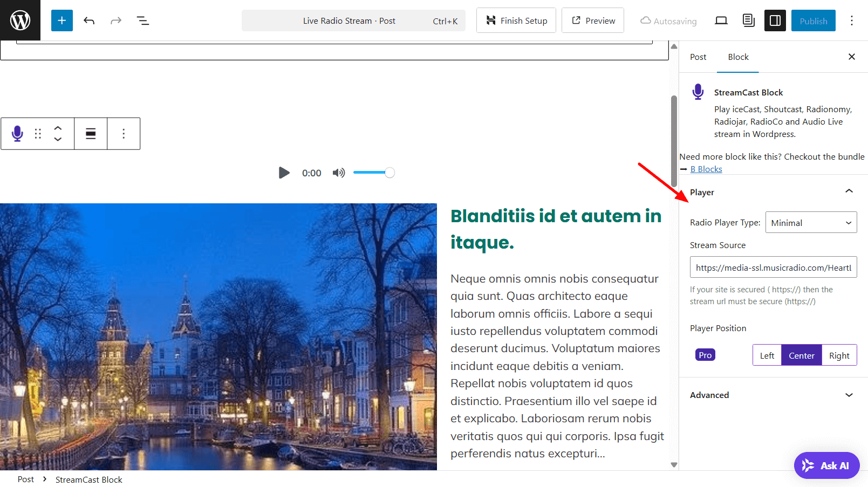Open the B Blocks link
868x487 pixels.
[706, 169]
